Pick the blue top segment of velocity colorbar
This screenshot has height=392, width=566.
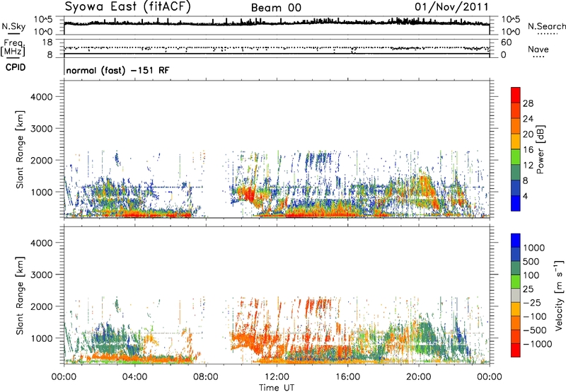click(516, 241)
